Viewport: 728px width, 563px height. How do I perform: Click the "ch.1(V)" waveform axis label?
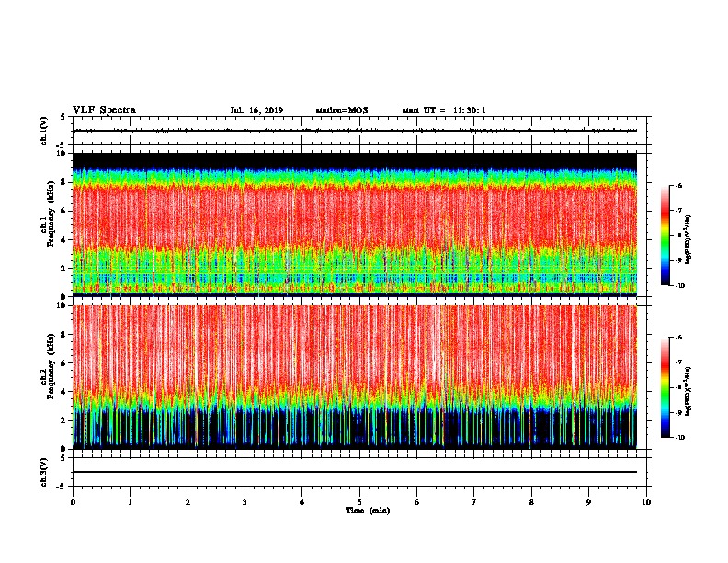[43, 131]
